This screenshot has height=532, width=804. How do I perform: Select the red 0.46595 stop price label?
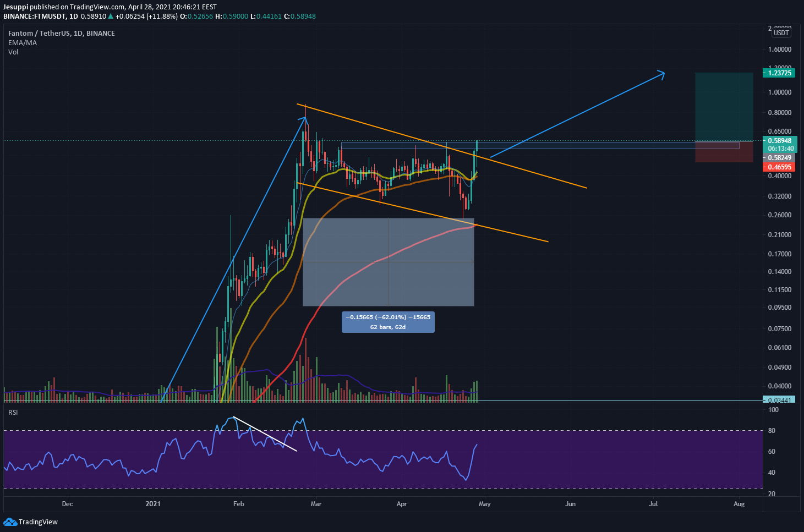click(779, 167)
